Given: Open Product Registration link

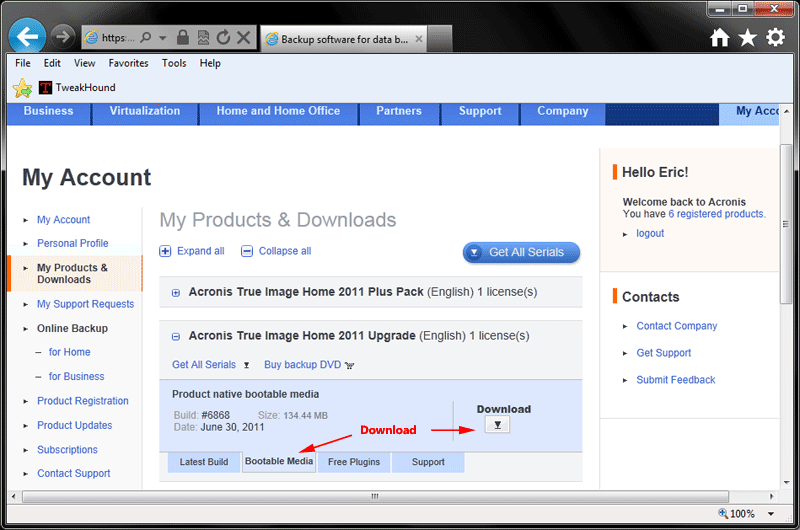Looking at the screenshot, I should [x=83, y=401].
